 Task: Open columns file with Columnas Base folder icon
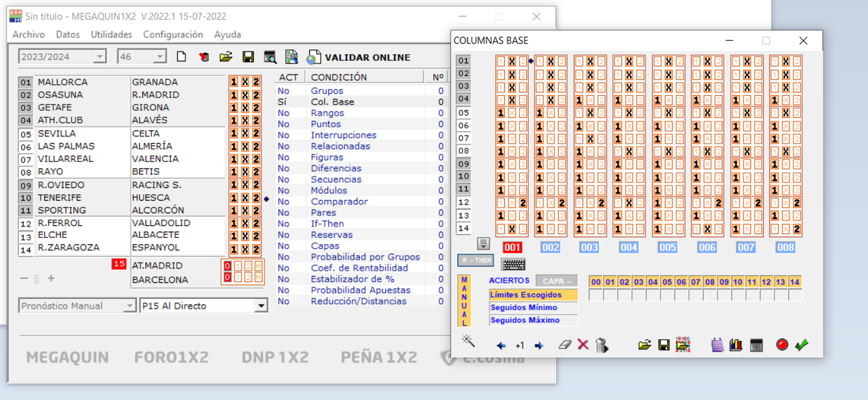(x=645, y=345)
